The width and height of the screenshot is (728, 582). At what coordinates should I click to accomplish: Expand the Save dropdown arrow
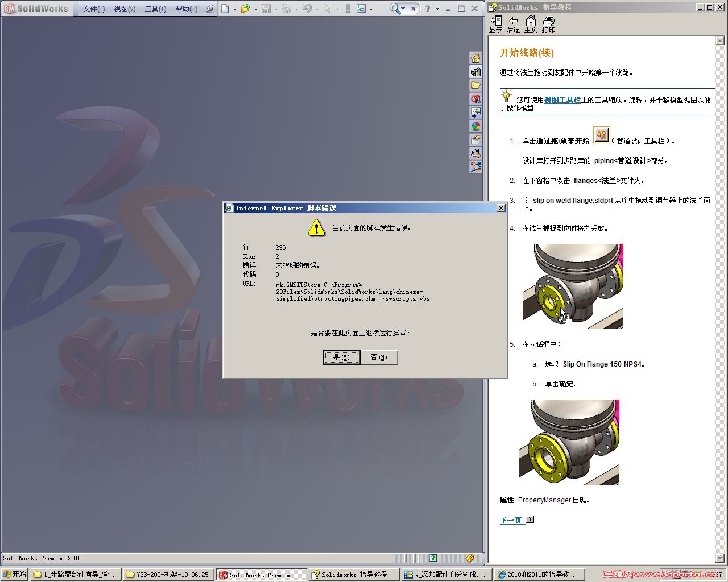[276, 9]
